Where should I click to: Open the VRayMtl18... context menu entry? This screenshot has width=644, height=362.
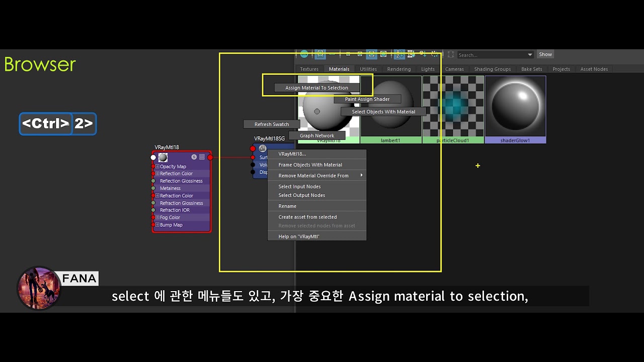316,154
